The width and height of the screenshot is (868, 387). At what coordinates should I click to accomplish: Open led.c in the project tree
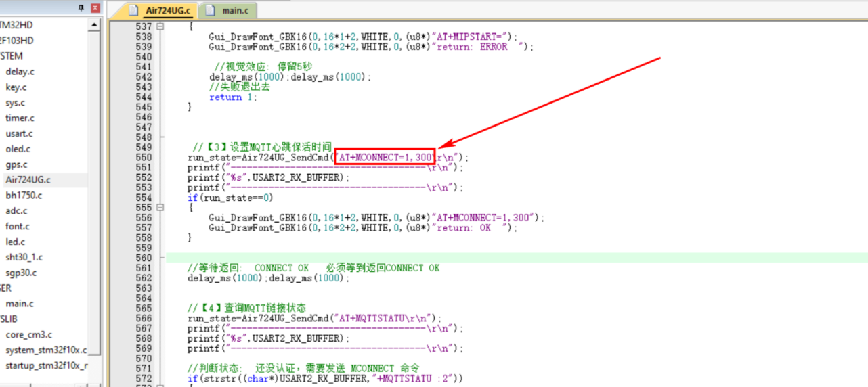(x=16, y=242)
